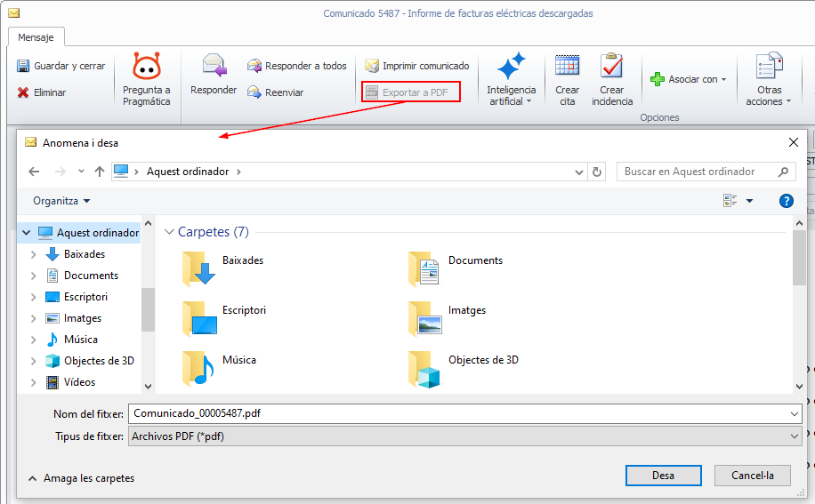Select the Música folder icon
The width and height of the screenshot is (815, 504).
[198, 367]
